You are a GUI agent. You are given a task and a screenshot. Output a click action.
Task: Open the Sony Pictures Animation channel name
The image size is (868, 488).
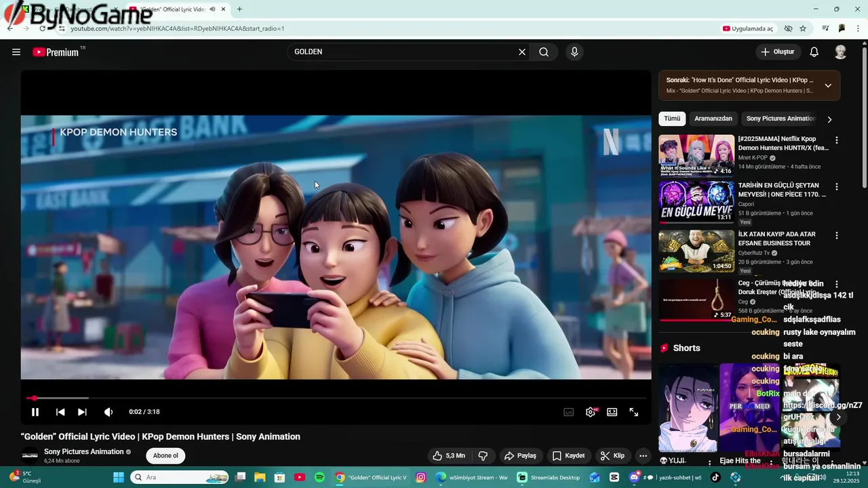click(84, 451)
